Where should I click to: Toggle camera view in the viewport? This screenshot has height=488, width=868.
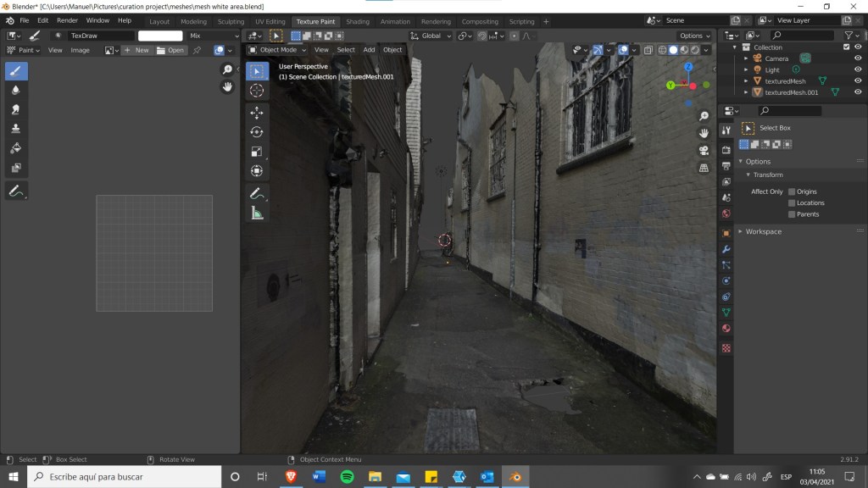[x=704, y=151]
